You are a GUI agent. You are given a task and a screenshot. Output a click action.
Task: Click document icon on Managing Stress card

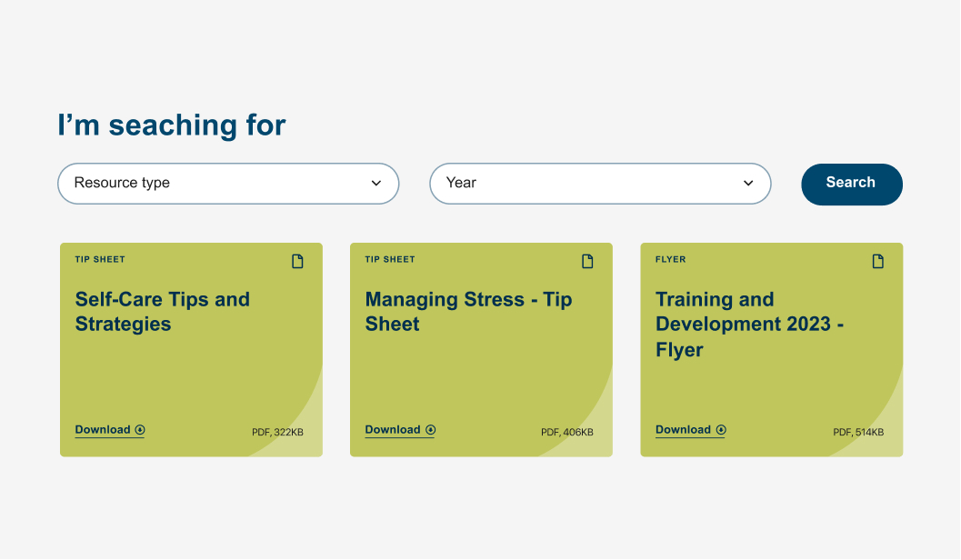coord(587,262)
